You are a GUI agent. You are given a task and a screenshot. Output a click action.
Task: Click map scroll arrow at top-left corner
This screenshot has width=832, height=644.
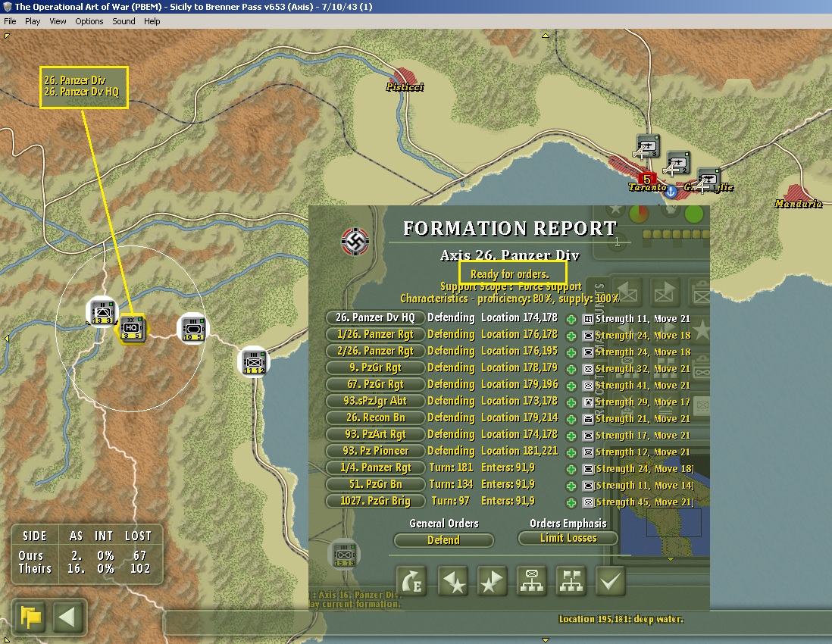coord(7,36)
